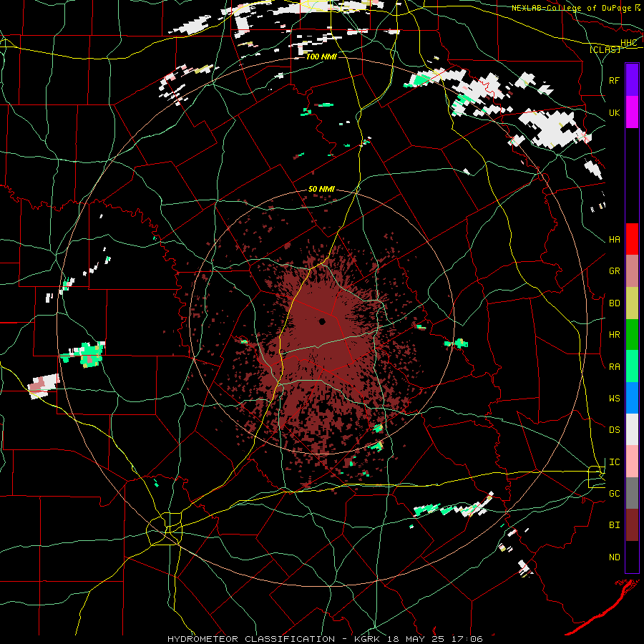Click the GC gray legend swatch

[x=632, y=493]
